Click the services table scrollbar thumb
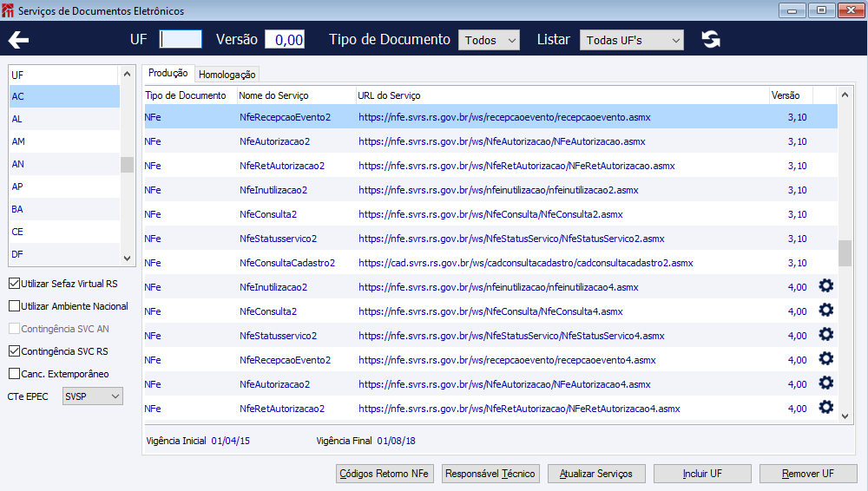The height and width of the screenshot is (491, 868). click(845, 253)
